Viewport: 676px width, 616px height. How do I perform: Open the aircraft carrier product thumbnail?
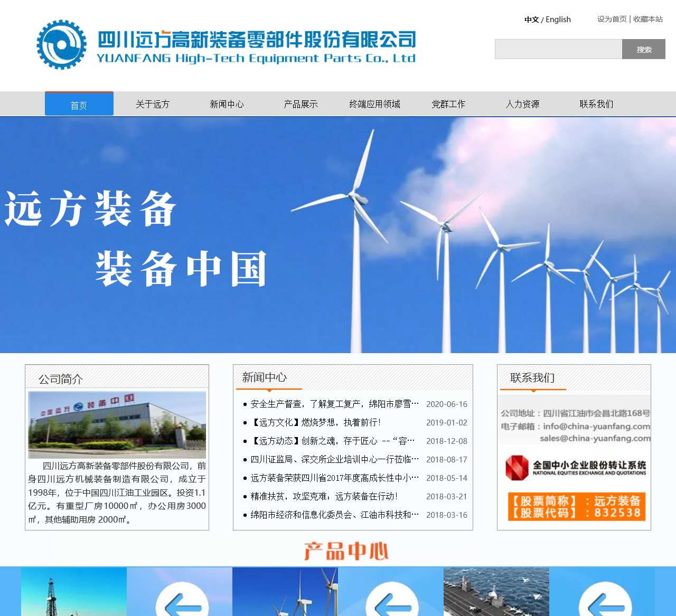point(496,592)
